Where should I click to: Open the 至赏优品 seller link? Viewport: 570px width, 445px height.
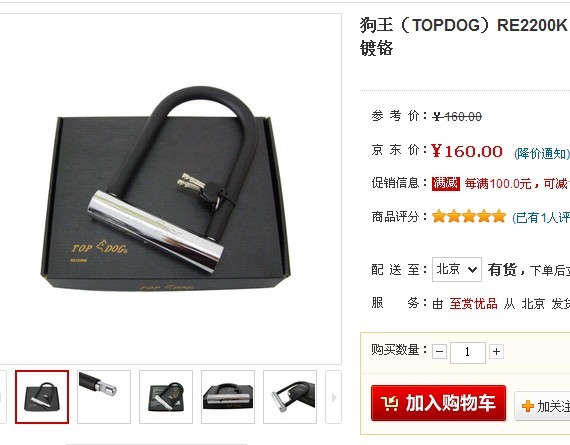click(473, 304)
